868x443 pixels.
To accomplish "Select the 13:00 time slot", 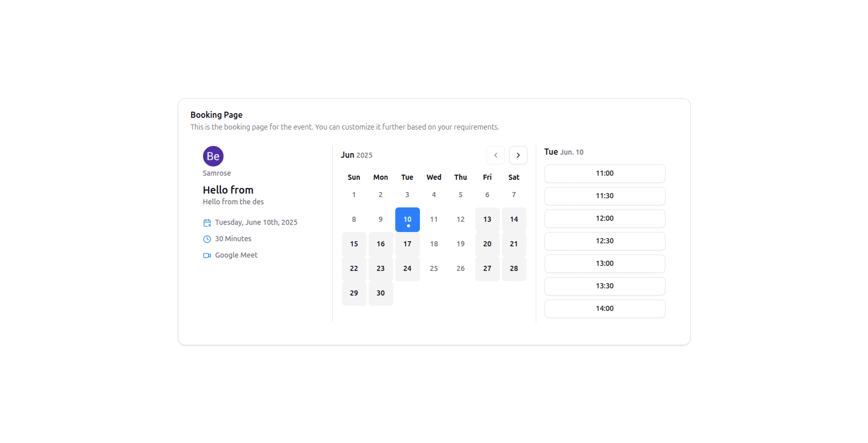I will 604,264.
